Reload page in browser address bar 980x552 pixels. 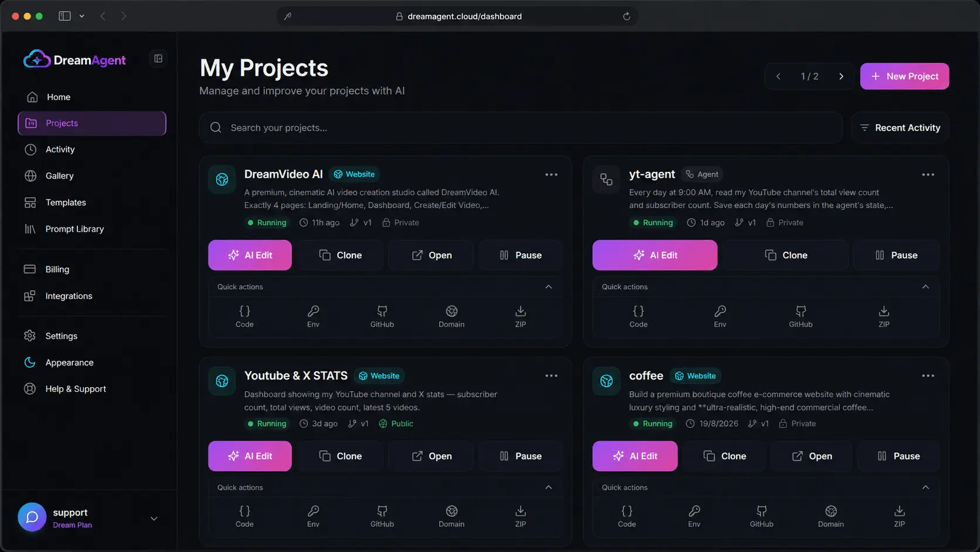pos(627,16)
